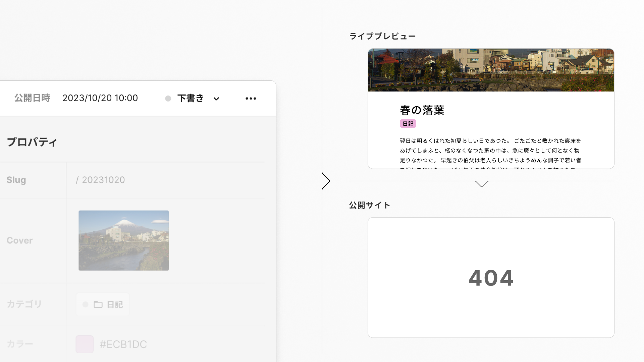Click the pink 日記 tag in preview
The image size is (644, 362).
[408, 124]
